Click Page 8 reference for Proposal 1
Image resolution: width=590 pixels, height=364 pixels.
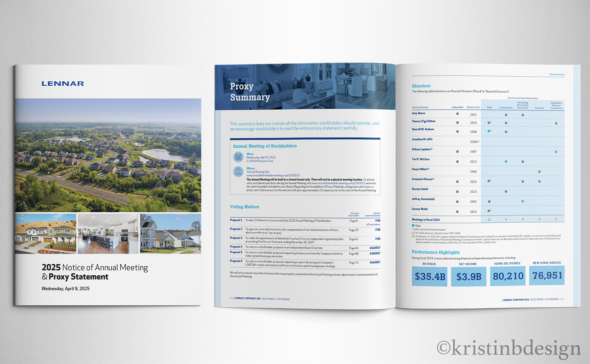[354, 221]
